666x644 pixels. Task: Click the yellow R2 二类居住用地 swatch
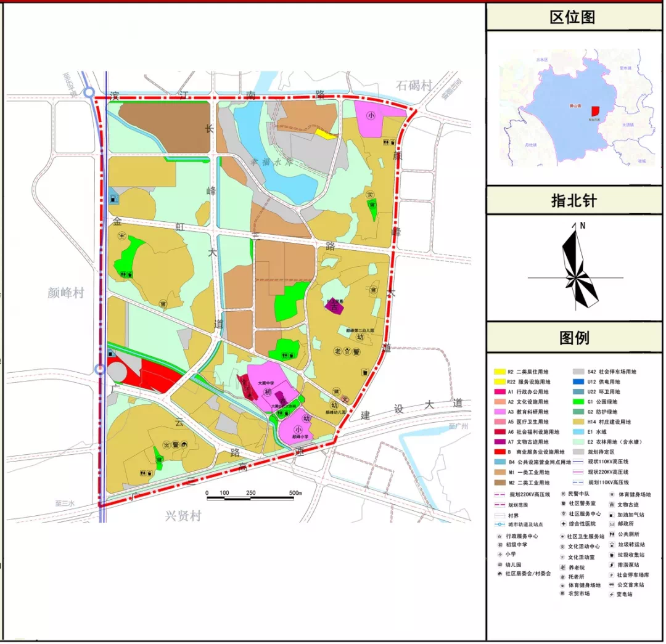tap(499, 372)
